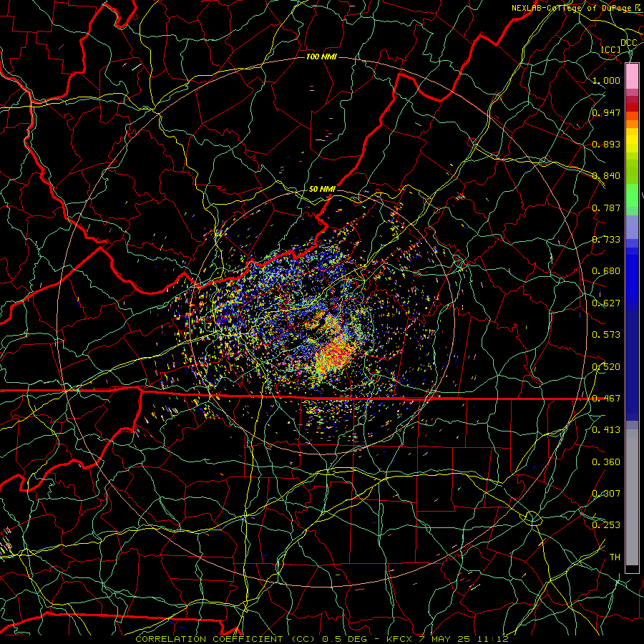The height and width of the screenshot is (644, 644).
Task: Click the 50 NMI range ring label
Action: tap(322, 189)
